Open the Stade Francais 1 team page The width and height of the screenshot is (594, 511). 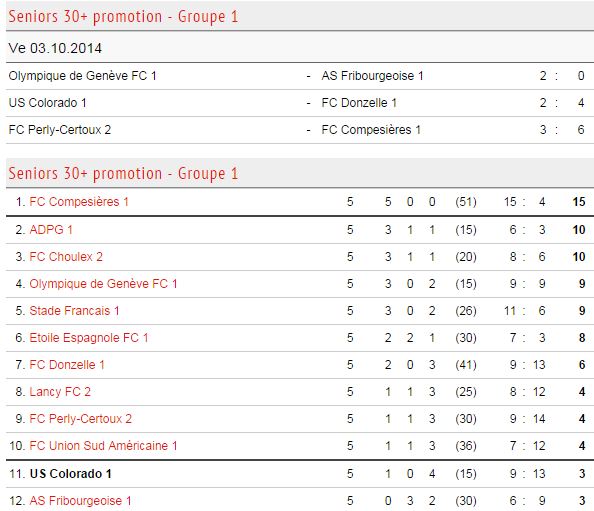[x=74, y=311]
